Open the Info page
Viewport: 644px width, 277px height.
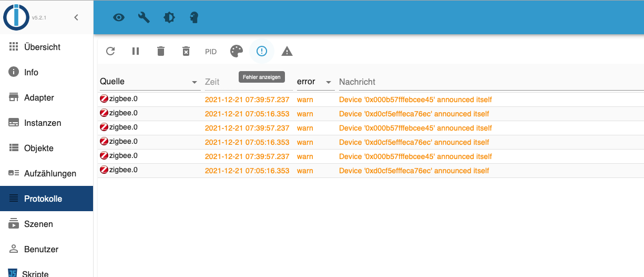(x=46, y=72)
